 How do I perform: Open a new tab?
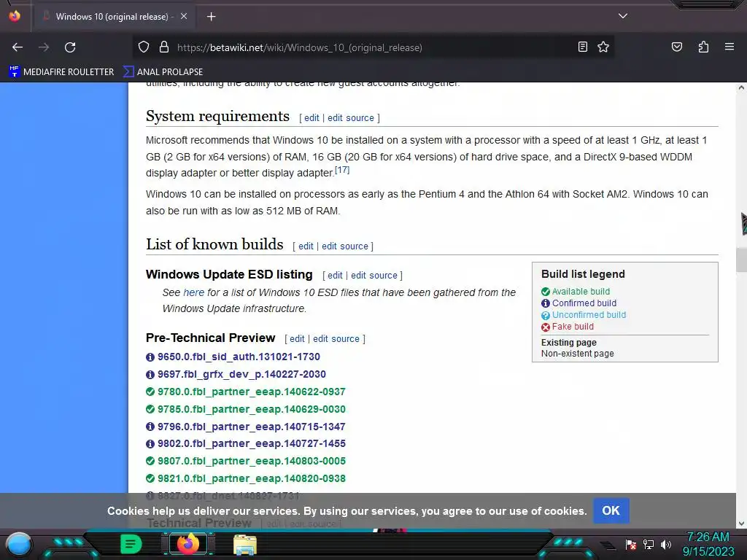coord(211,17)
